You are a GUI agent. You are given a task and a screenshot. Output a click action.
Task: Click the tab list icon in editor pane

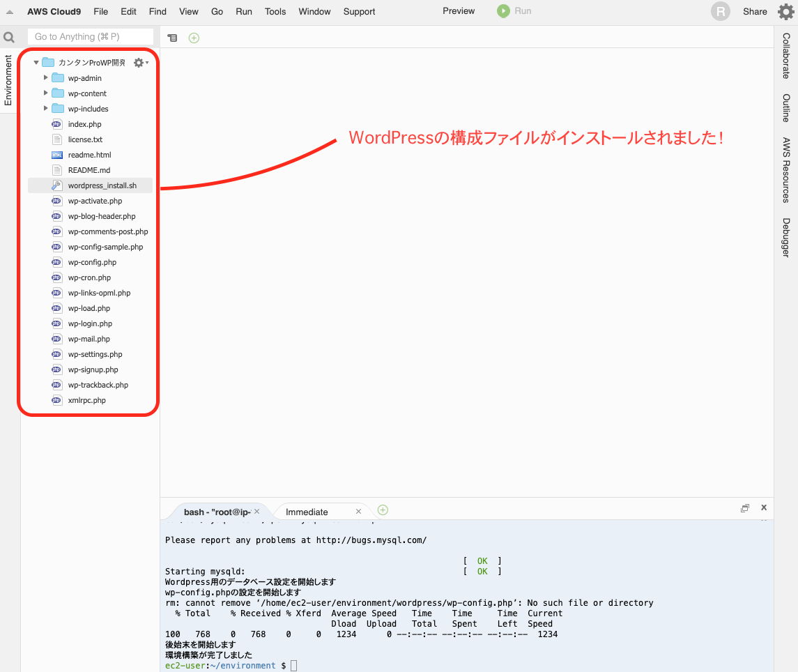(x=173, y=38)
